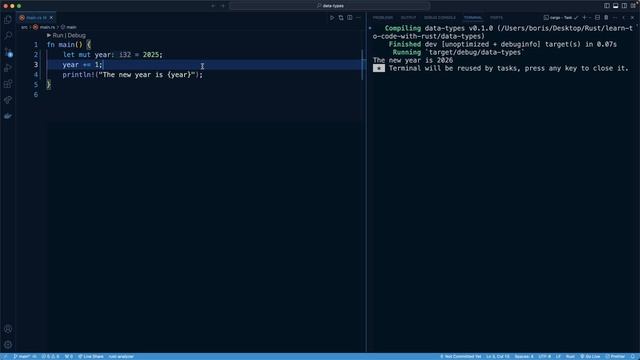The image size is (640, 360).
Task: Toggle the bottom panel layout icon
Action: click(616, 6)
